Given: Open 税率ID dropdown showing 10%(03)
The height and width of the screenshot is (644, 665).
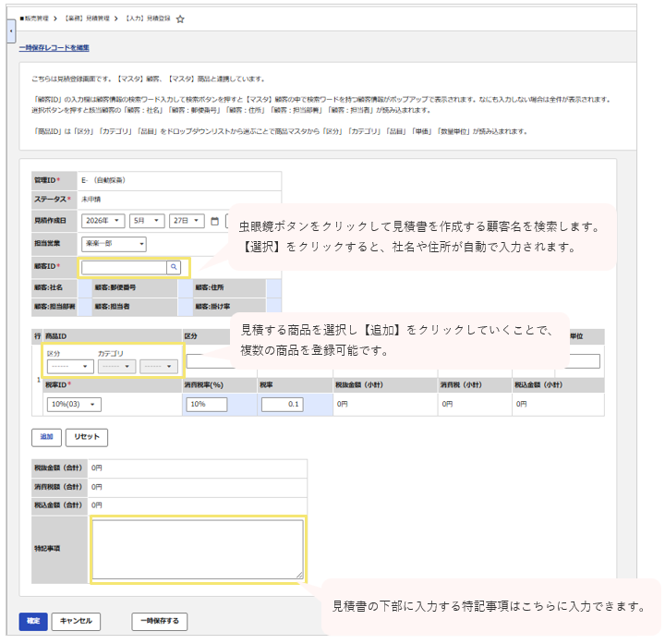Looking at the screenshot, I should (74, 405).
